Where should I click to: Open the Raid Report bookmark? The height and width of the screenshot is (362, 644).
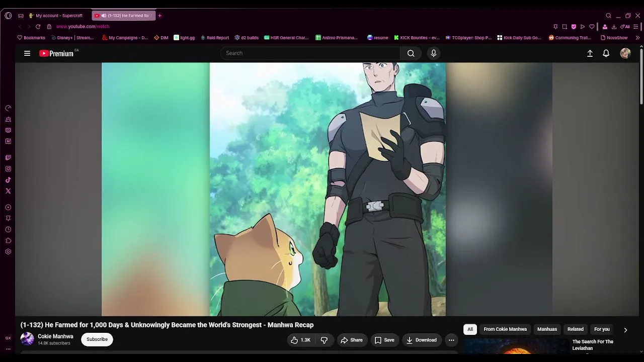point(215,38)
